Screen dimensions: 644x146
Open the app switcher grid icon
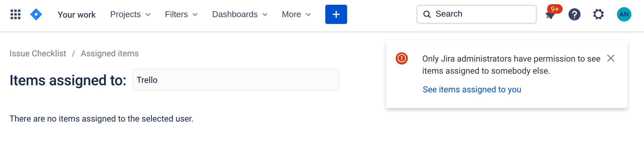(x=16, y=14)
